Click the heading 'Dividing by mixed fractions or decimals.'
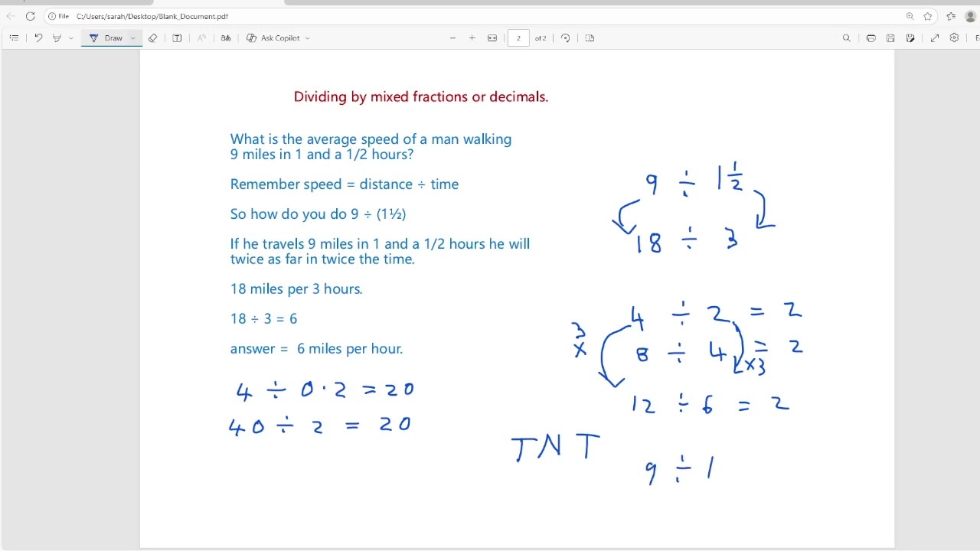 tap(421, 96)
